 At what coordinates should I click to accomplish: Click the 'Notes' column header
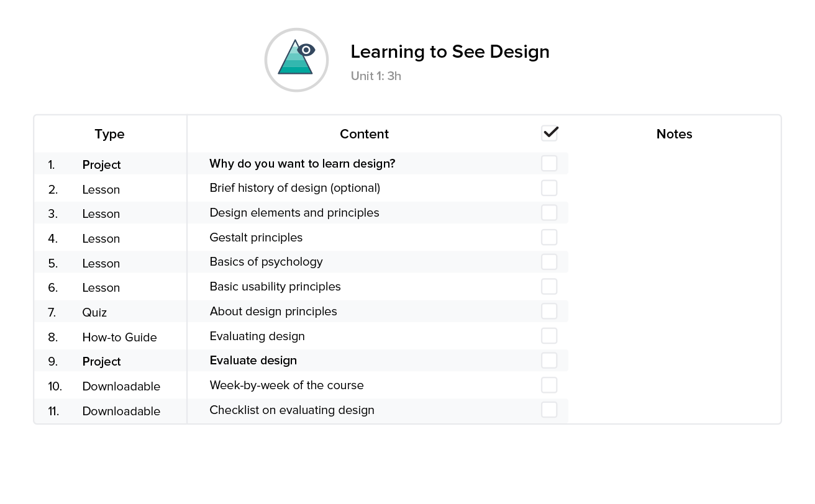(674, 134)
